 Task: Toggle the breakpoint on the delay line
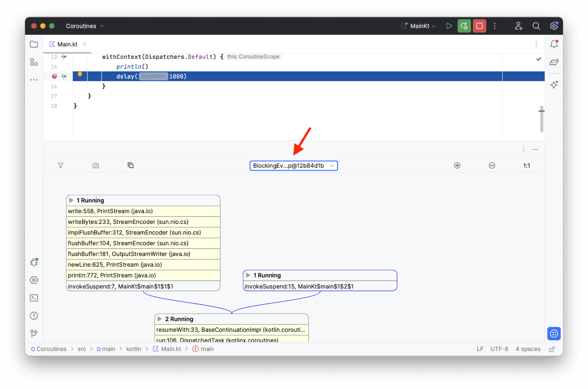(x=54, y=76)
